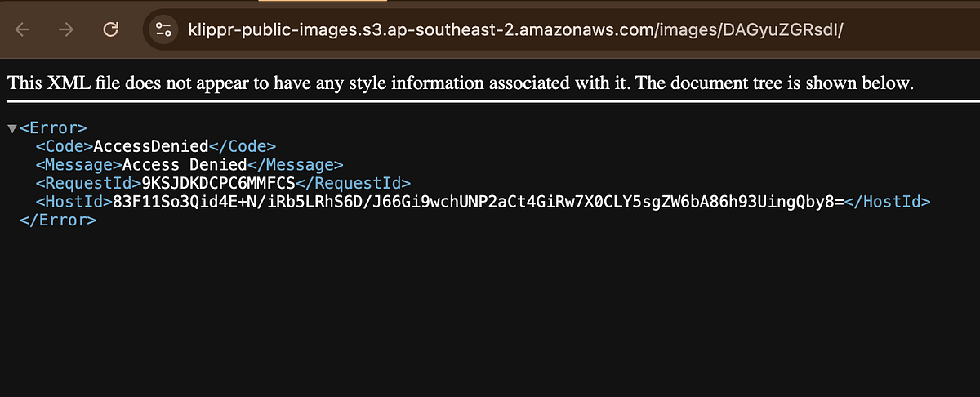Click the browser Forward arrow
The width and height of the screenshot is (980, 397).
pyautogui.click(x=67, y=29)
